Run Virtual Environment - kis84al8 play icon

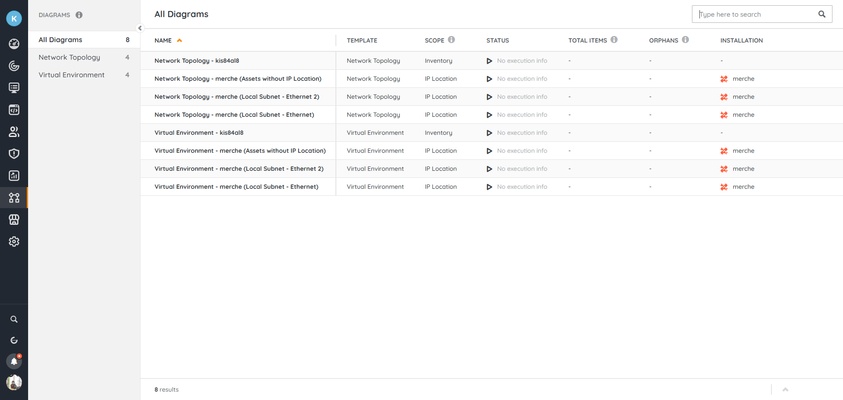tap(489, 133)
